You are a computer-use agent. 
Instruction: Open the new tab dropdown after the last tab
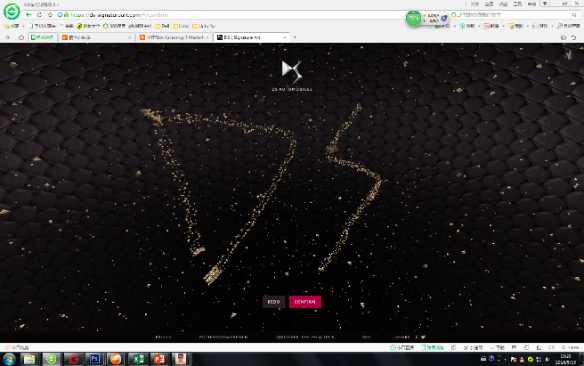(295, 38)
